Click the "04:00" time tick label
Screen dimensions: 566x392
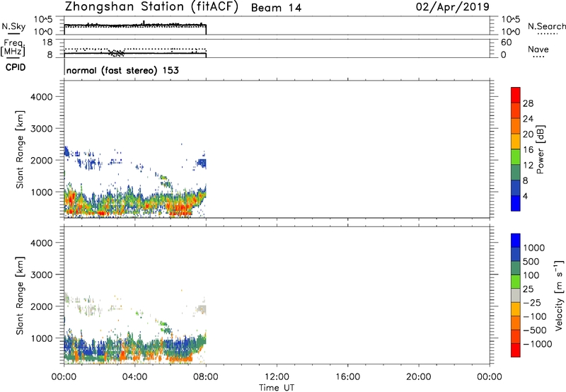coord(135,377)
